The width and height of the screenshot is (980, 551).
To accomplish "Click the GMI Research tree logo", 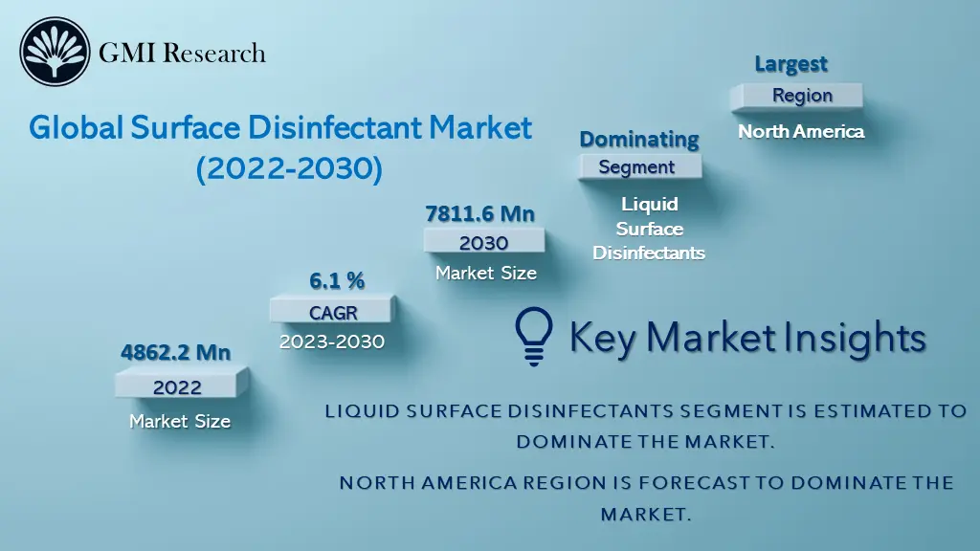I will (x=53, y=49).
